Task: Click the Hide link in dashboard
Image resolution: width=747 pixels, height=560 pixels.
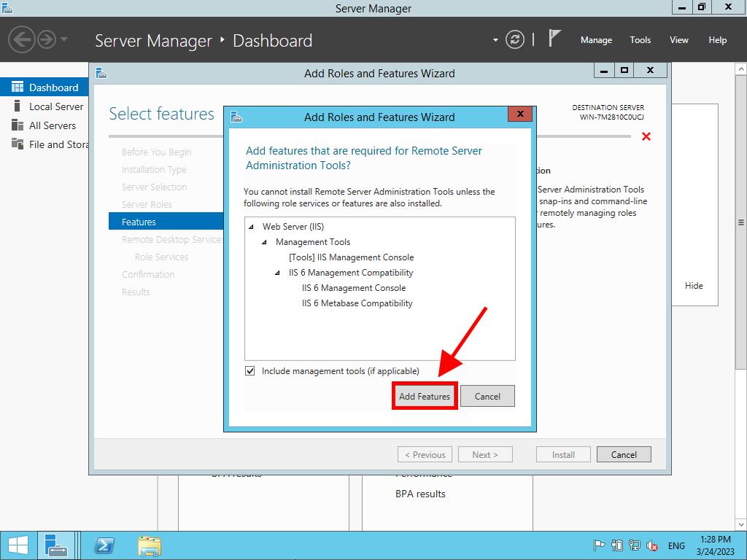Action: [x=694, y=286]
